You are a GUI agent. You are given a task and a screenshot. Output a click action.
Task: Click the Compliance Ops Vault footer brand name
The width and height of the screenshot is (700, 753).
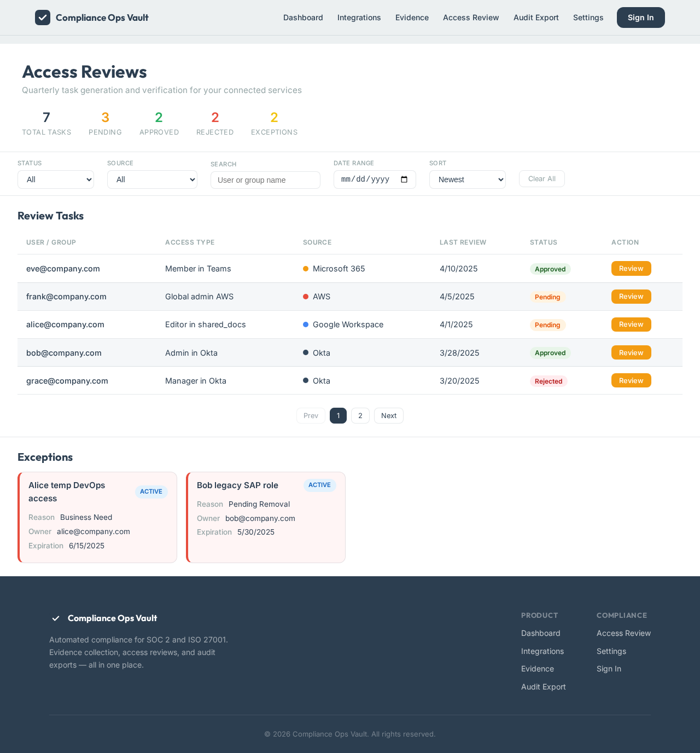[x=112, y=618]
